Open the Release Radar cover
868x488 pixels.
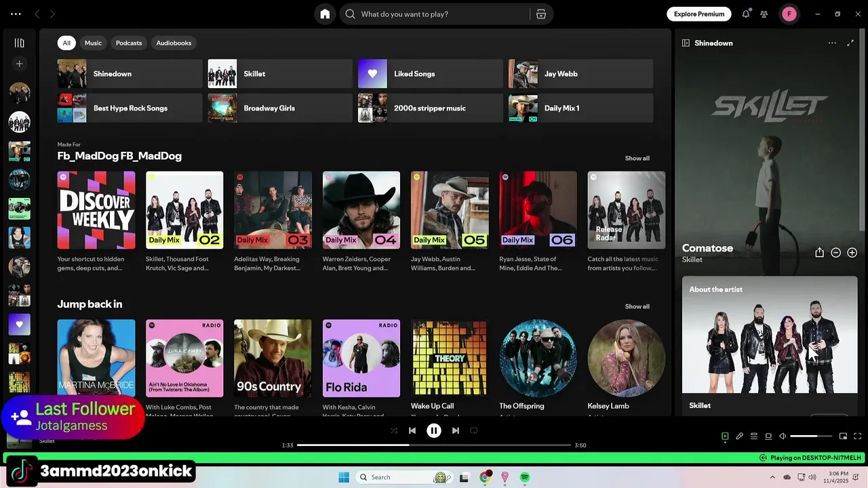point(627,210)
